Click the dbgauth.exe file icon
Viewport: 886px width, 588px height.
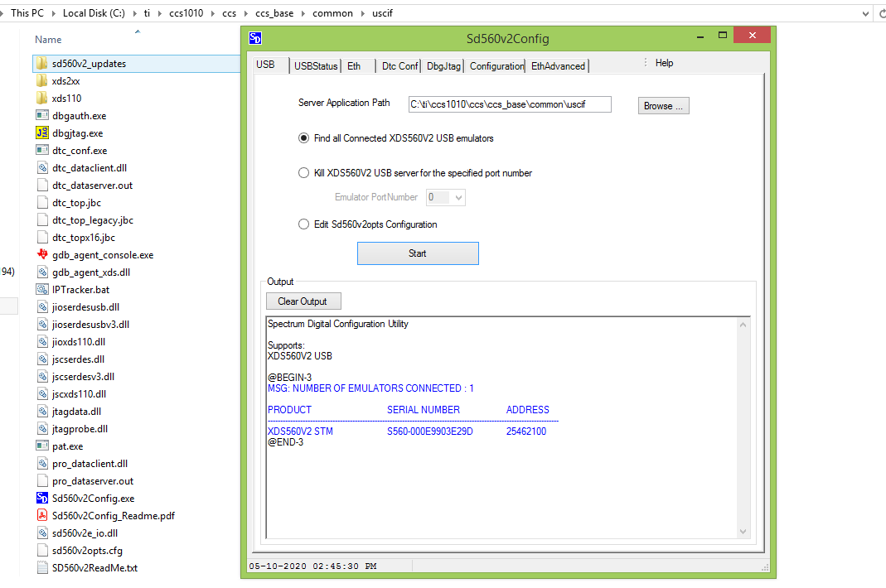[41, 116]
